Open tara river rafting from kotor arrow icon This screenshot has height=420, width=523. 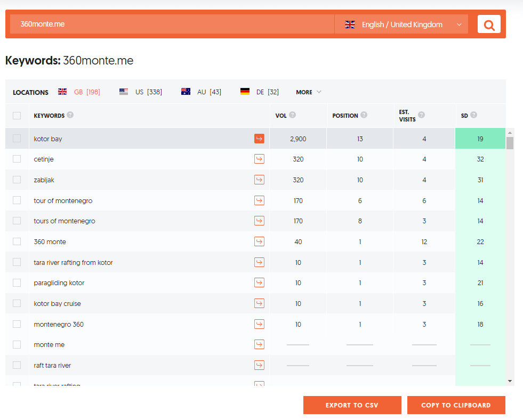click(259, 262)
